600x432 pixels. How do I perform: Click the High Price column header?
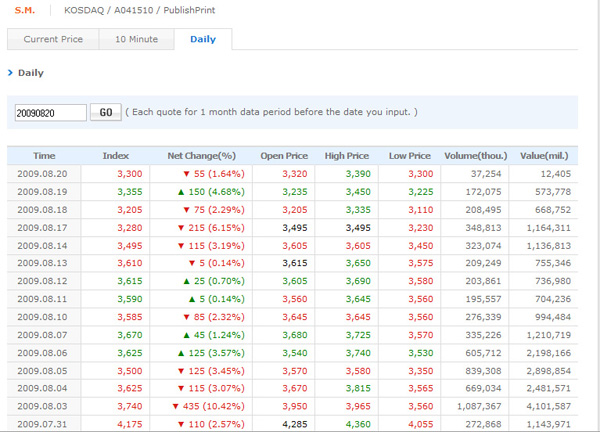(x=347, y=156)
